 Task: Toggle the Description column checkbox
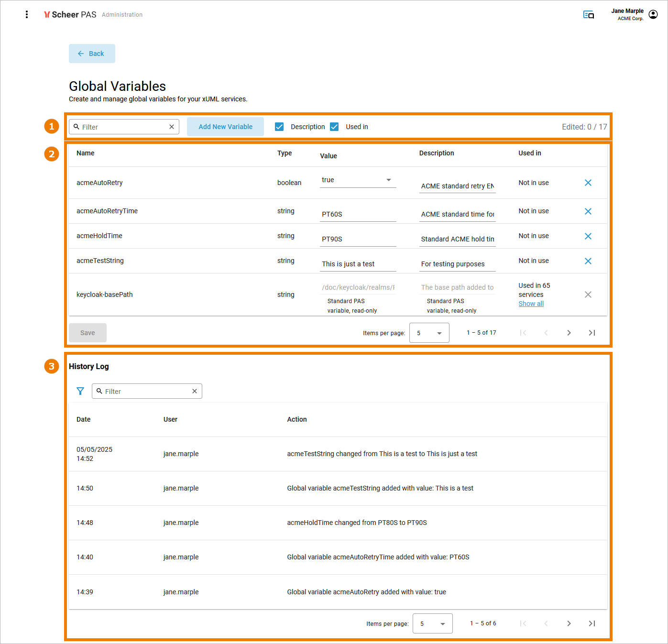tap(280, 127)
